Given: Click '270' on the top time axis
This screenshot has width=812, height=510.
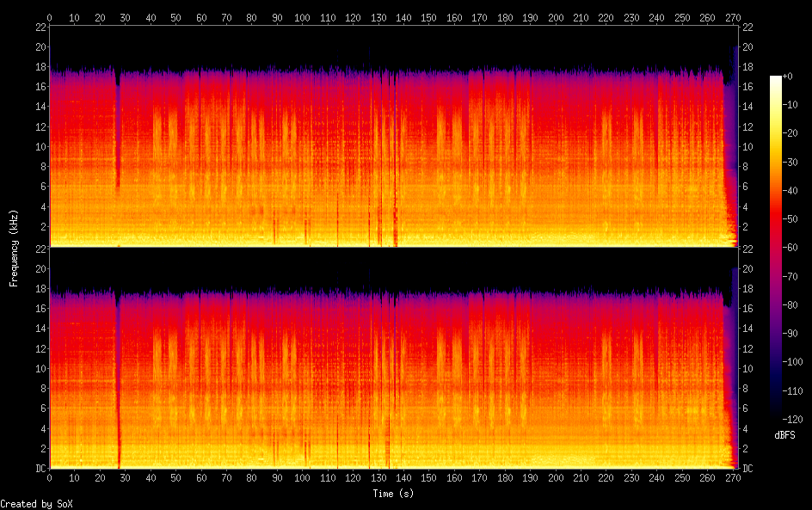Looking at the screenshot, I should click(x=733, y=17).
